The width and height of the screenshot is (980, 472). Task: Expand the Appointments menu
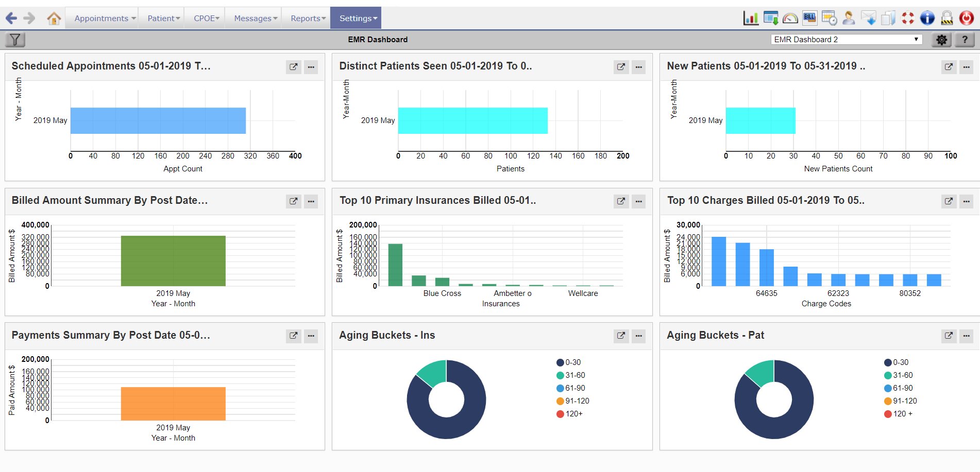(x=105, y=19)
